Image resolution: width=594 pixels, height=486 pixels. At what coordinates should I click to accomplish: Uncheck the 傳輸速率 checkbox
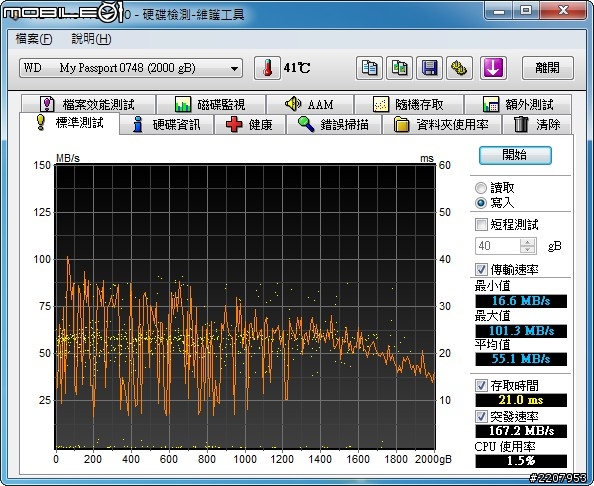point(481,269)
